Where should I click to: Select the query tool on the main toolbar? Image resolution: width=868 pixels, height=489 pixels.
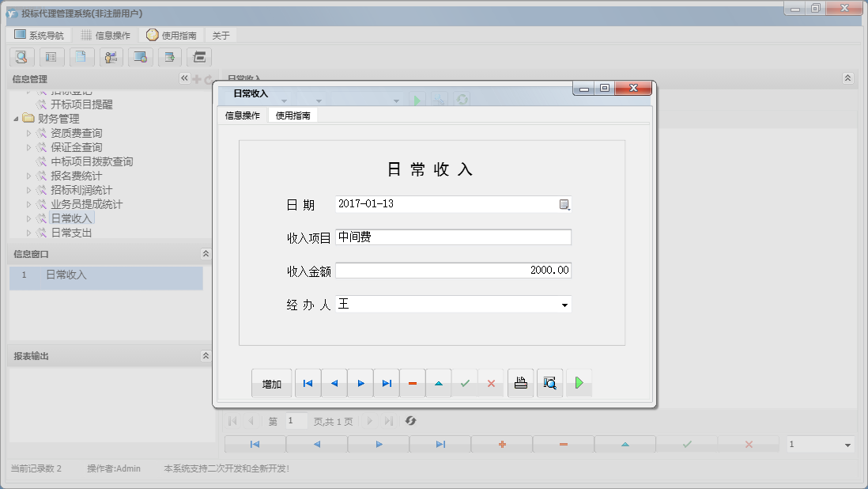(21, 57)
